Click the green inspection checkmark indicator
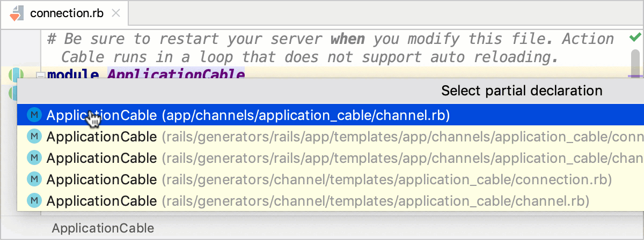Image resolution: width=644 pixels, height=240 pixels. tap(635, 38)
